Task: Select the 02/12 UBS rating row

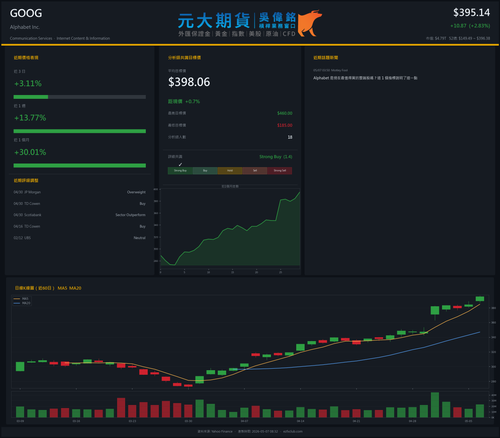Action: point(80,238)
